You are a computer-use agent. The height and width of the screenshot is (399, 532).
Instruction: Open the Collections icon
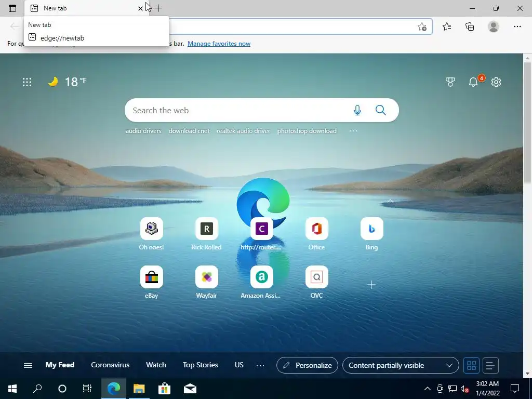(470, 26)
